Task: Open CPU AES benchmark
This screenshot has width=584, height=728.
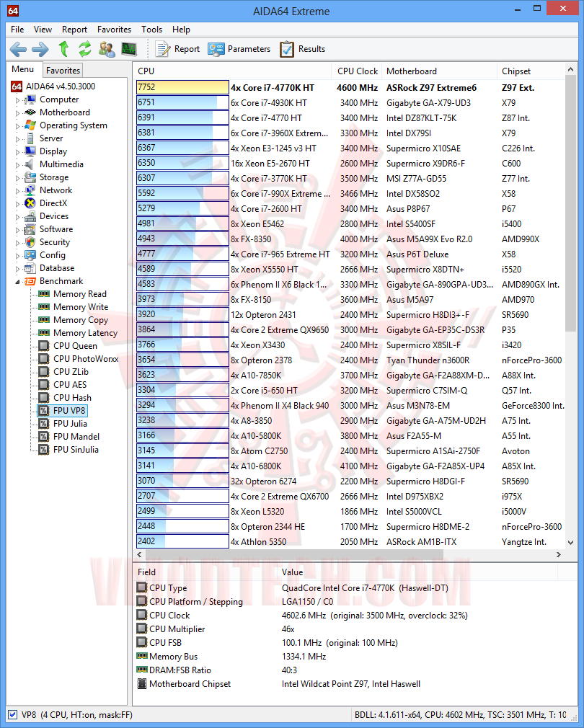Action: click(70, 385)
